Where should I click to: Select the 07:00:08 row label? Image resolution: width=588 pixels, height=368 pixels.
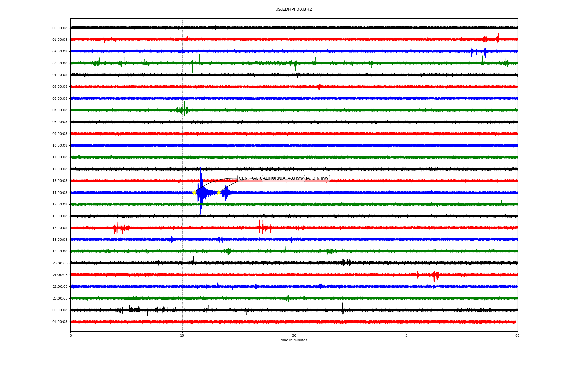point(60,110)
